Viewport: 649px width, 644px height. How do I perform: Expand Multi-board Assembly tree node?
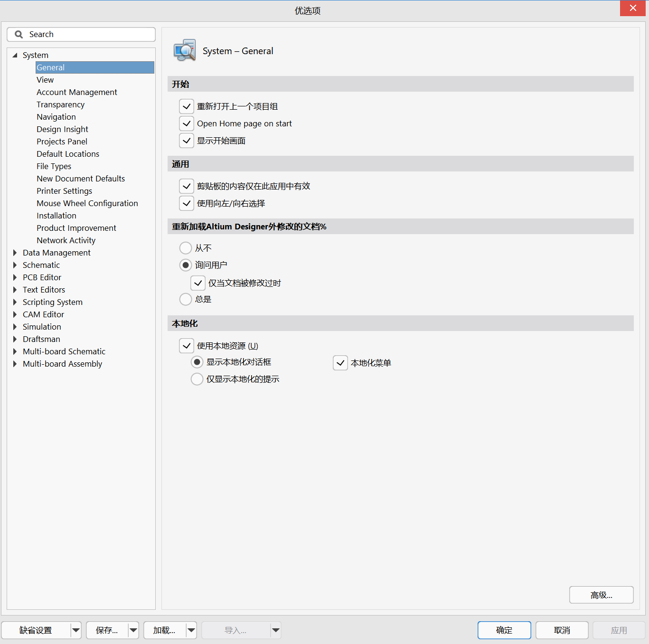[15, 364]
